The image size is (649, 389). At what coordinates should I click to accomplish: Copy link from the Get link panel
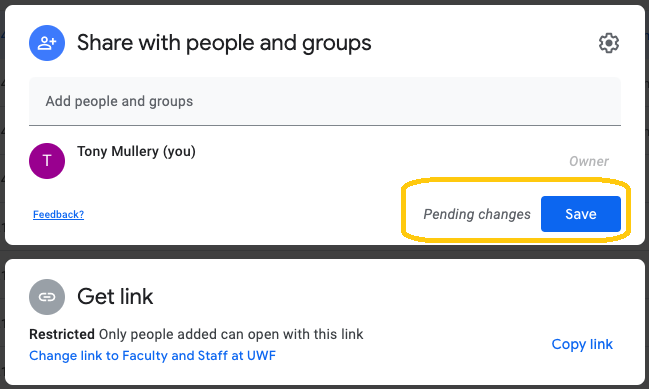pos(582,344)
